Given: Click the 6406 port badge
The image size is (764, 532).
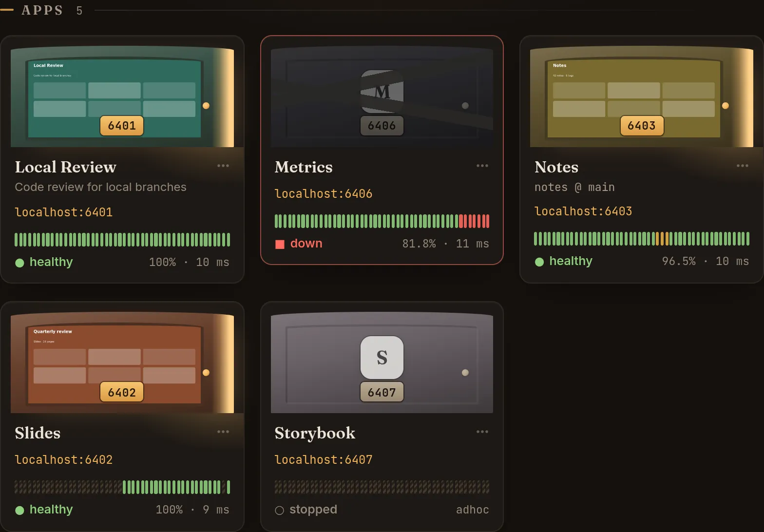Looking at the screenshot, I should click(x=382, y=126).
